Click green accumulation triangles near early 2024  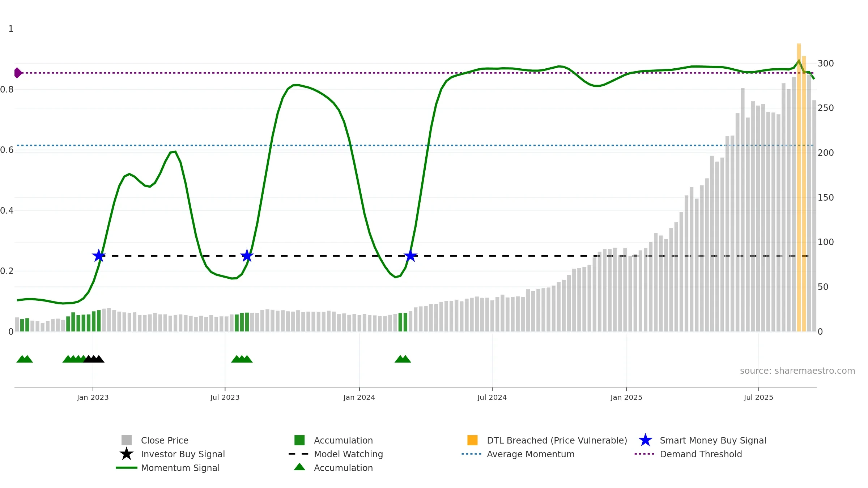pyautogui.click(x=403, y=359)
